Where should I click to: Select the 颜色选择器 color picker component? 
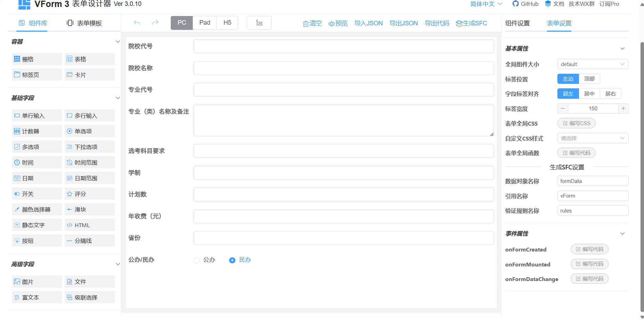[37, 209]
